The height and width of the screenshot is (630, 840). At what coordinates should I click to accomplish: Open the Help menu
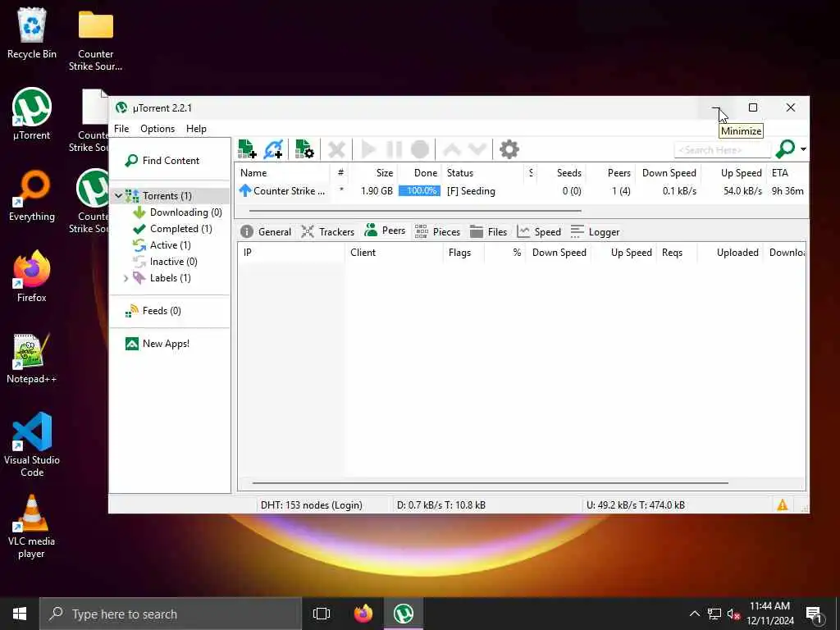tap(196, 129)
